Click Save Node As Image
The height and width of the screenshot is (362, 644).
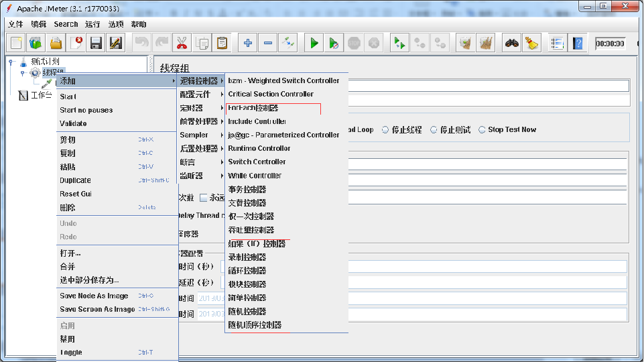(x=117, y=296)
